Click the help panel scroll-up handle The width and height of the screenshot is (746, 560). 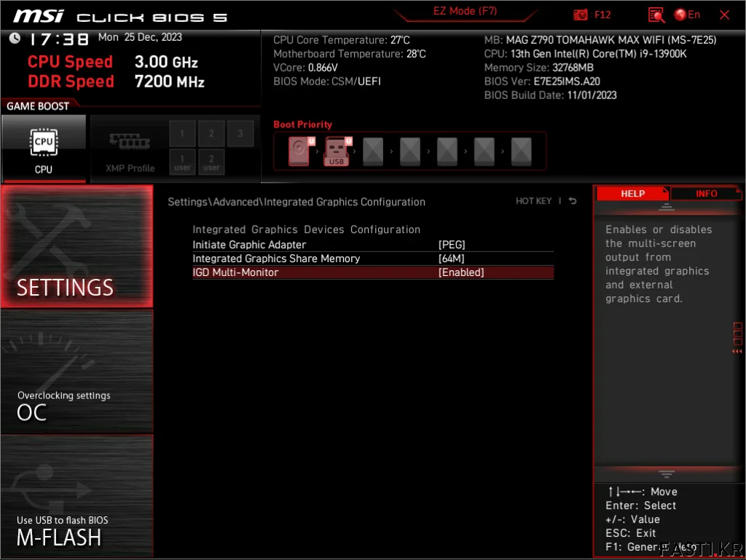(666, 208)
